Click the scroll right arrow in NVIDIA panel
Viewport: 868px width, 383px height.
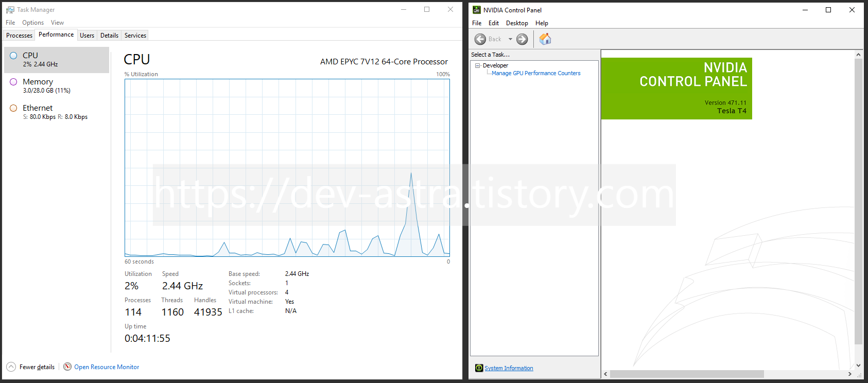tap(850, 374)
